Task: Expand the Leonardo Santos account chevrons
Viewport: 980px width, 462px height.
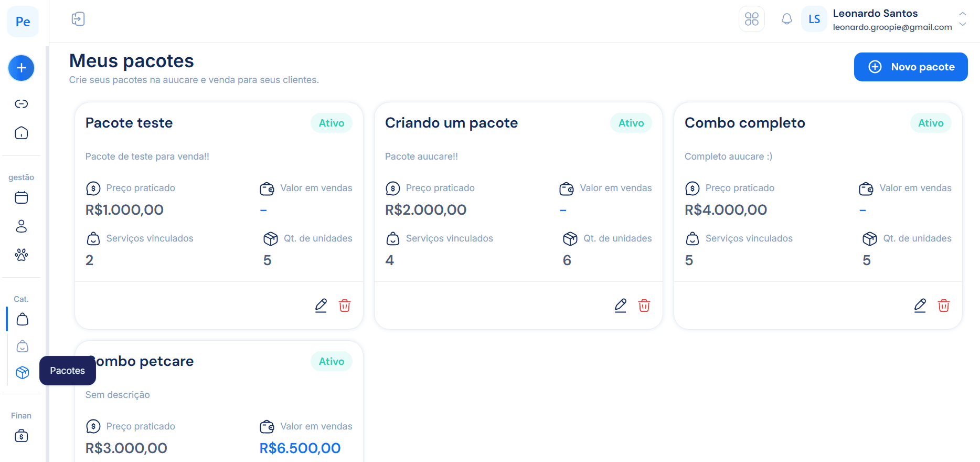Action: 963,19
